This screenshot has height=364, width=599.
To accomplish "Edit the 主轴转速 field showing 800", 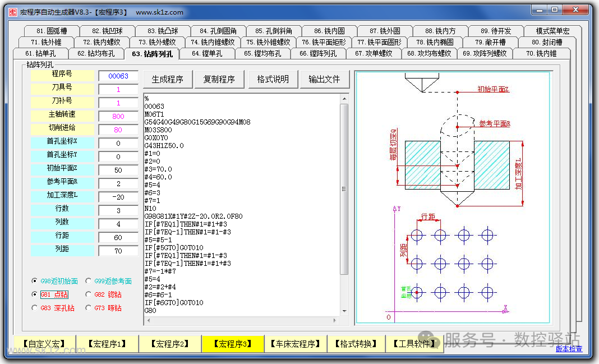I will (118, 117).
